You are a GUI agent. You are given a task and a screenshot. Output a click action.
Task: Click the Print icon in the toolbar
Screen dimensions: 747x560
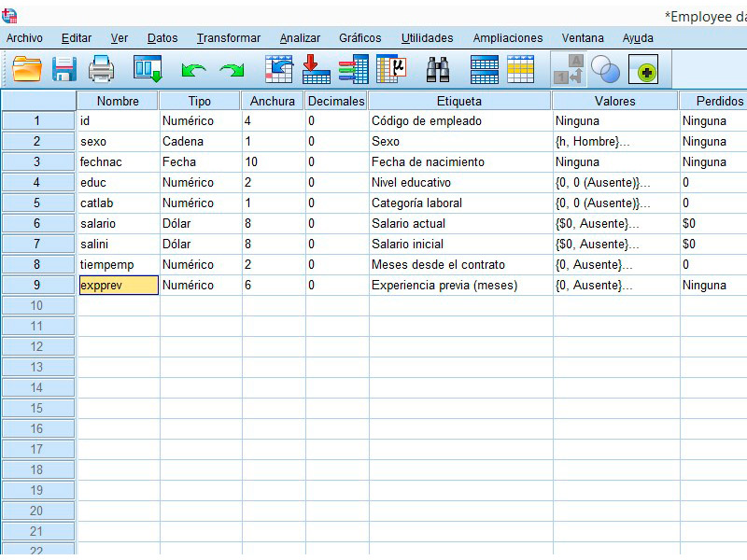click(x=101, y=69)
